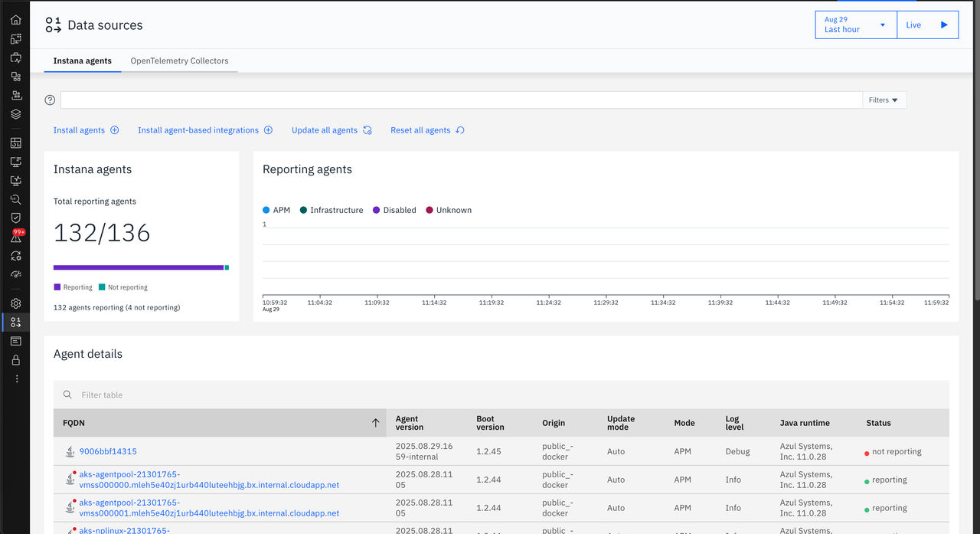
Task: Click the refresh icon beside Update all agents
Action: (x=367, y=130)
